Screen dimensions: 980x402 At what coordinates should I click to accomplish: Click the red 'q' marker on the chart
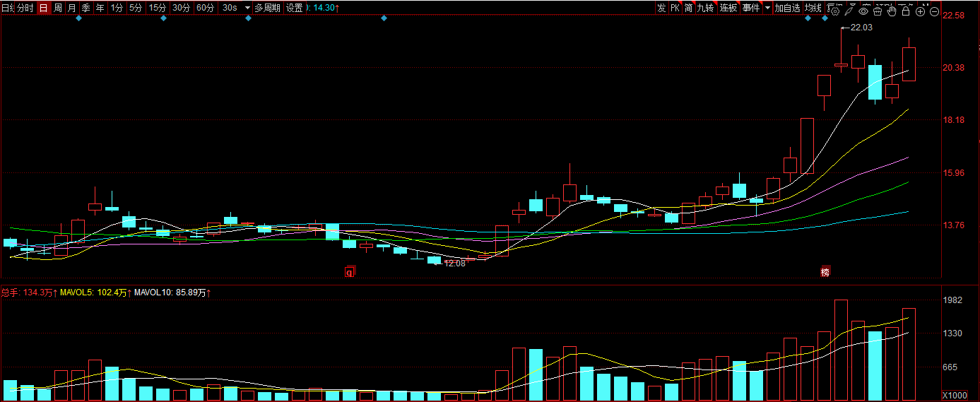(349, 272)
